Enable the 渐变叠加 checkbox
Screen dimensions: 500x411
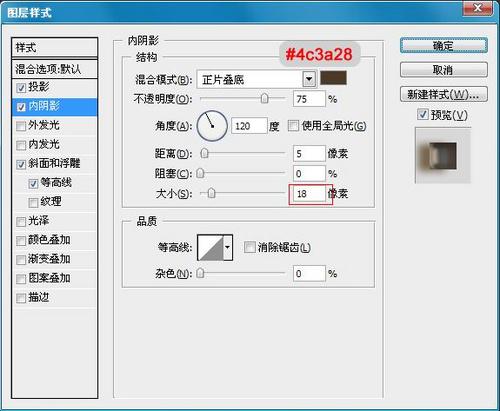coord(21,260)
